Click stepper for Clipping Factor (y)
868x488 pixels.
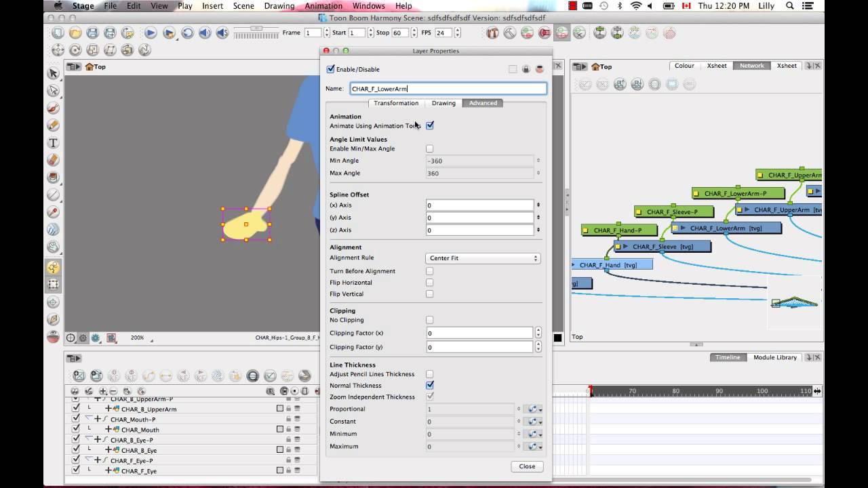pos(538,347)
